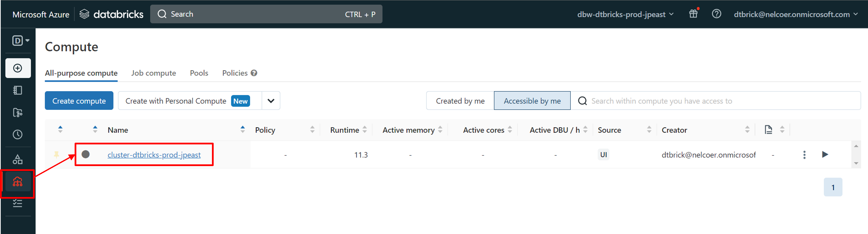The width and height of the screenshot is (868, 234).
Task: Expand the user account email dropdown
Action: tap(795, 14)
